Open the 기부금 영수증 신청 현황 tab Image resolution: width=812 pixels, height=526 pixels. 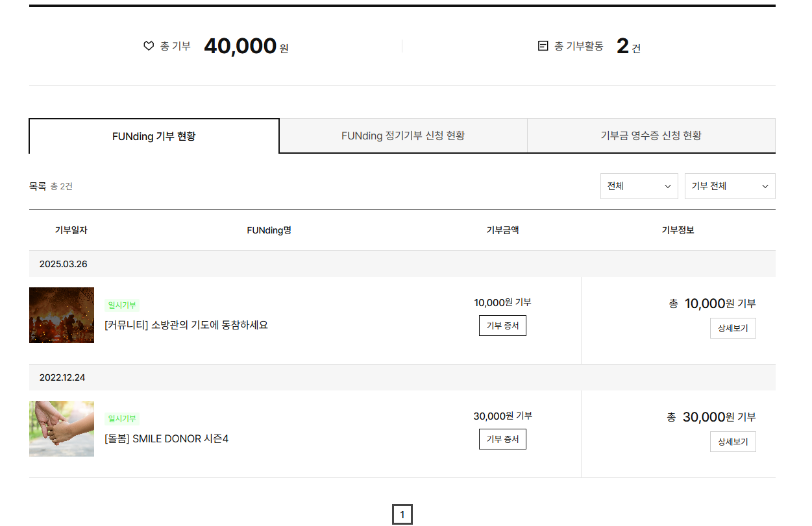pos(651,136)
